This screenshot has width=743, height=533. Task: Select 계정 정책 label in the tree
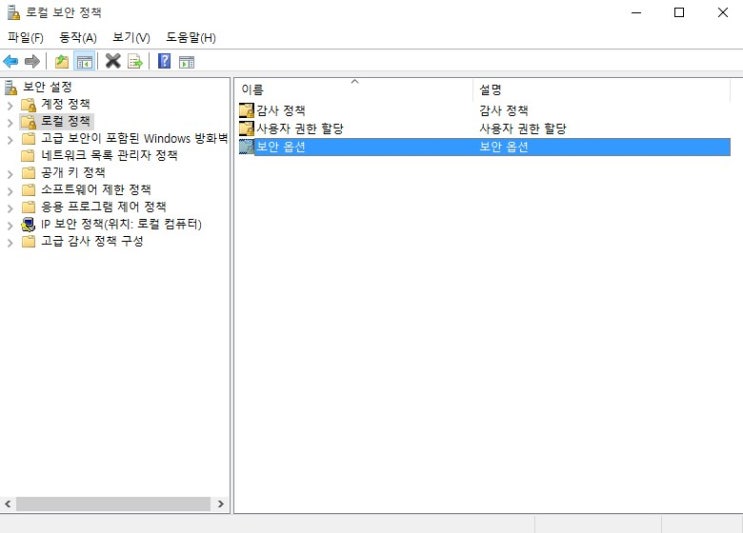click(65, 104)
